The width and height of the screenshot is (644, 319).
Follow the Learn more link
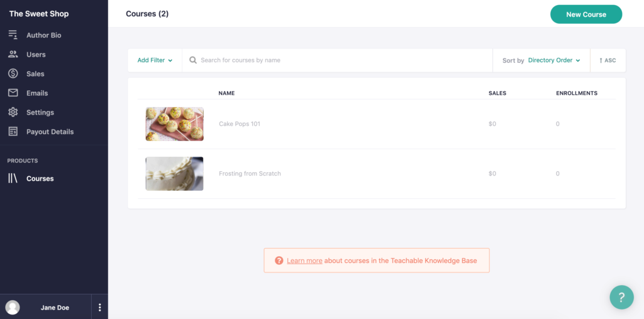coord(304,260)
